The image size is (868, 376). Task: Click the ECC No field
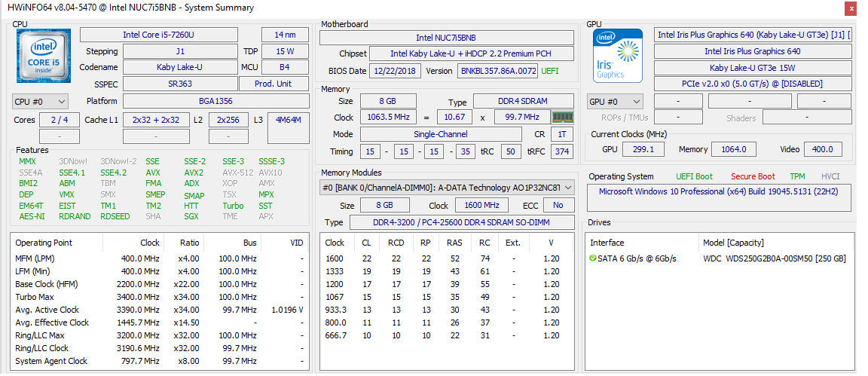coord(558,206)
